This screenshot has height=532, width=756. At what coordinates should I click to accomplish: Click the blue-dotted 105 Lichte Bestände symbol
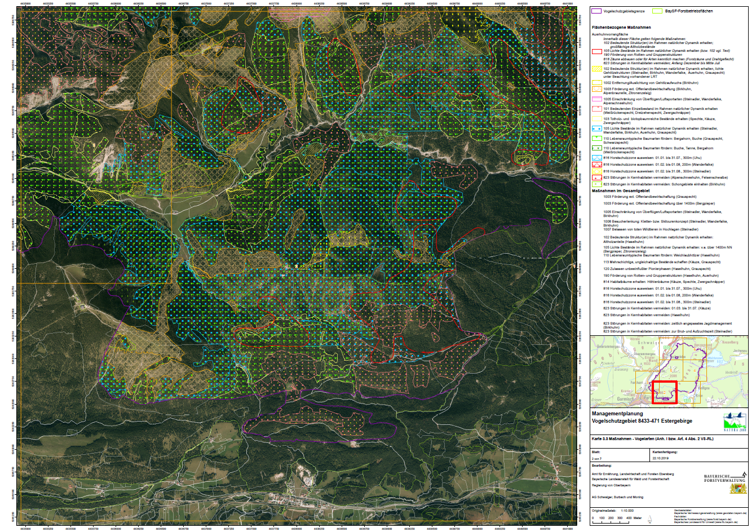tap(596, 128)
